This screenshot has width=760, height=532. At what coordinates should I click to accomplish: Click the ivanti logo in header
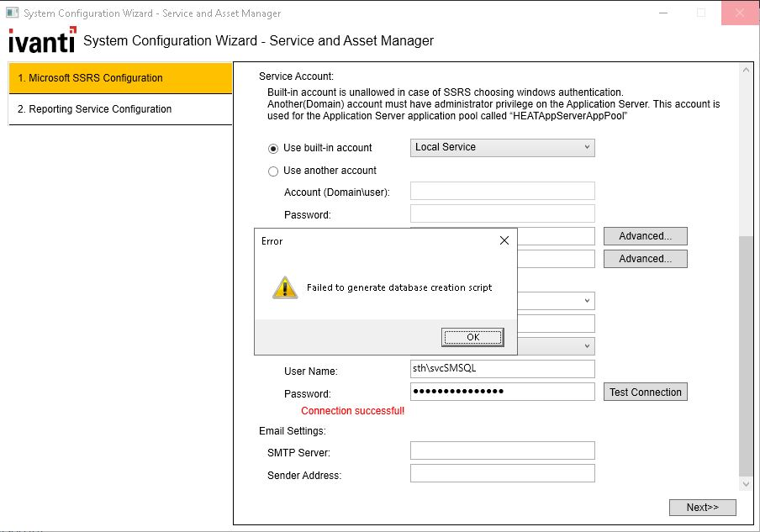click(41, 41)
